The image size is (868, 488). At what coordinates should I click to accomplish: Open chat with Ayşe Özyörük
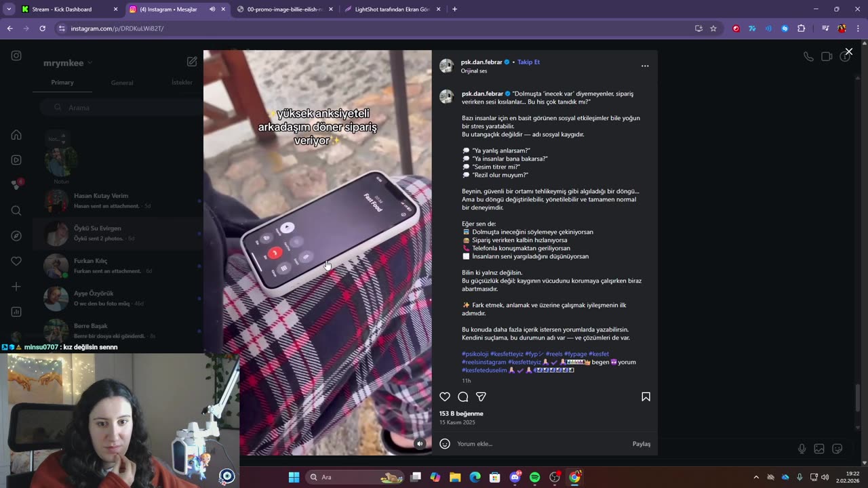coord(119,298)
